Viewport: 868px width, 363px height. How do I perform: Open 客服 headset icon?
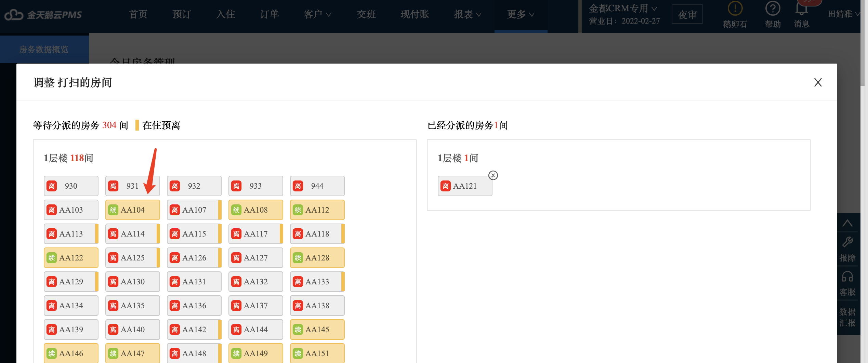[x=847, y=276]
